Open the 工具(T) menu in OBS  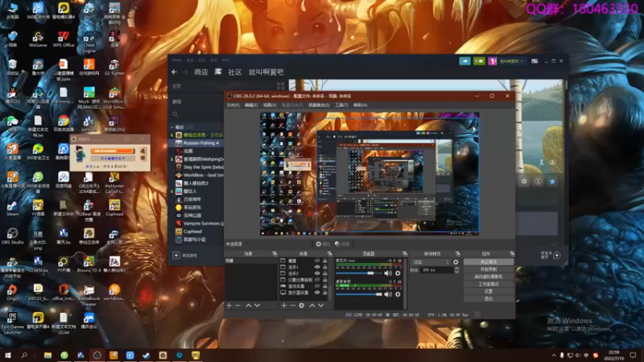[x=341, y=105]
